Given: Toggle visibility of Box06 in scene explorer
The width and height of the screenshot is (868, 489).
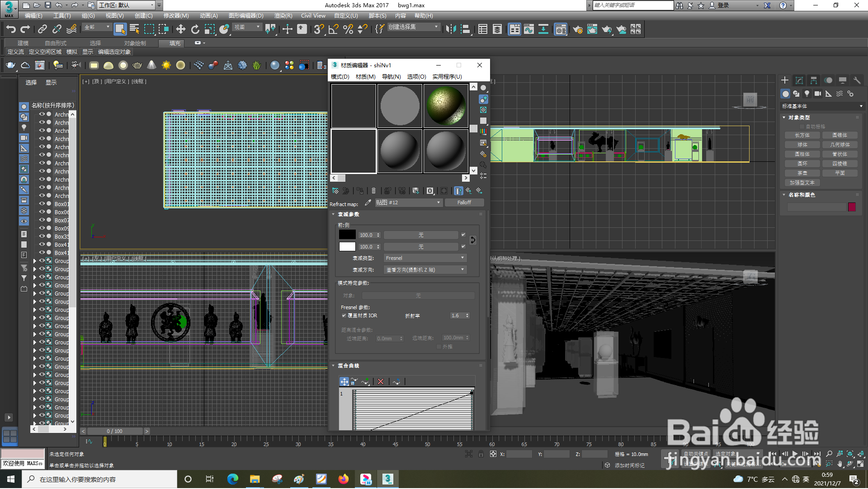Looking at the screenshot, I should tap(42, 212).
